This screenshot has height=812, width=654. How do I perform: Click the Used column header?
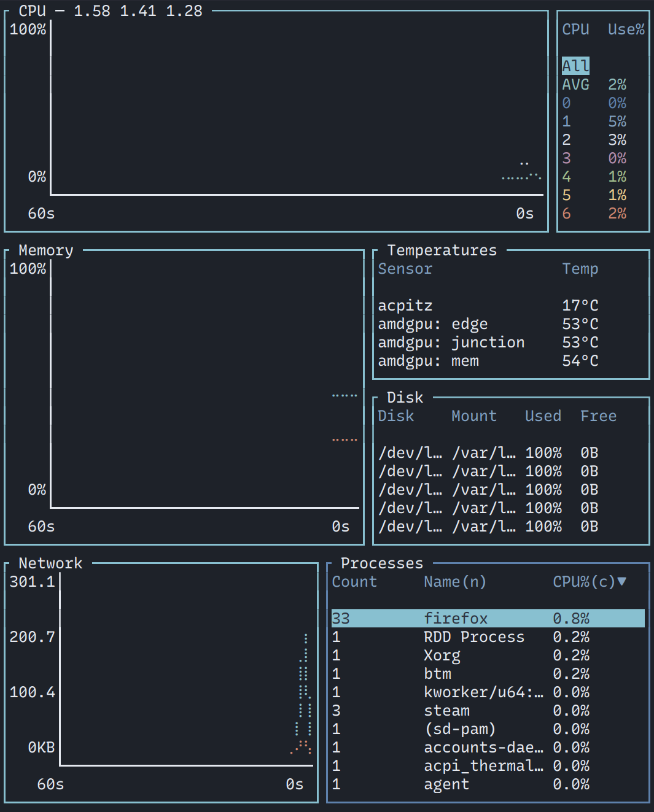543,416
